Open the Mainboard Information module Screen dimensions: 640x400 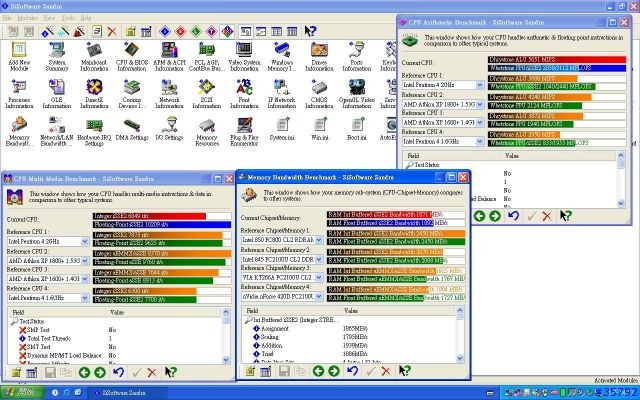94,56
